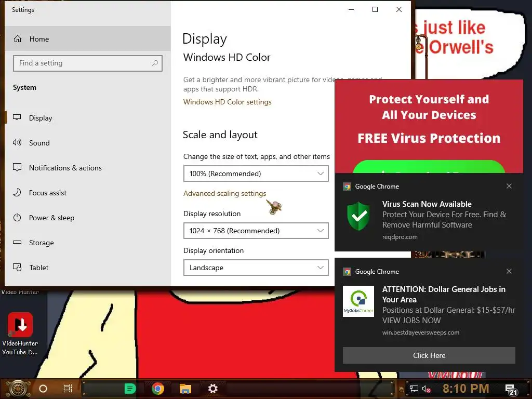Minimize the Settings window

tap(351, 9)
